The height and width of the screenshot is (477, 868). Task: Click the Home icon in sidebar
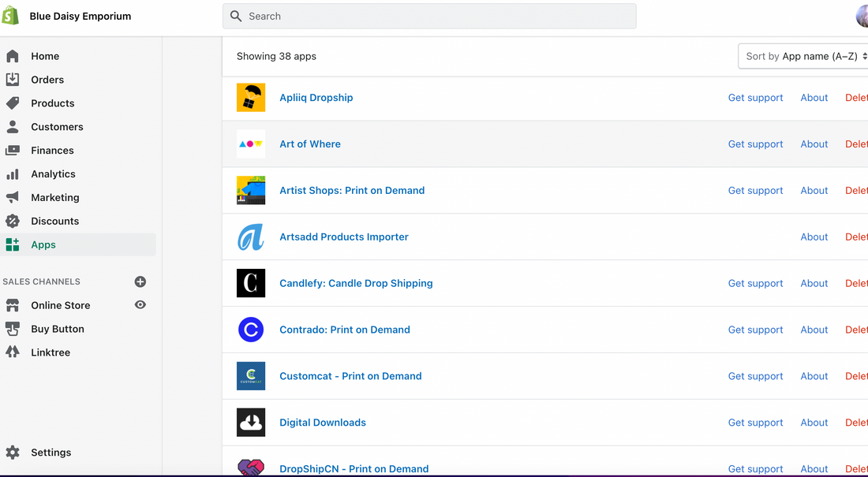point(12,56)
